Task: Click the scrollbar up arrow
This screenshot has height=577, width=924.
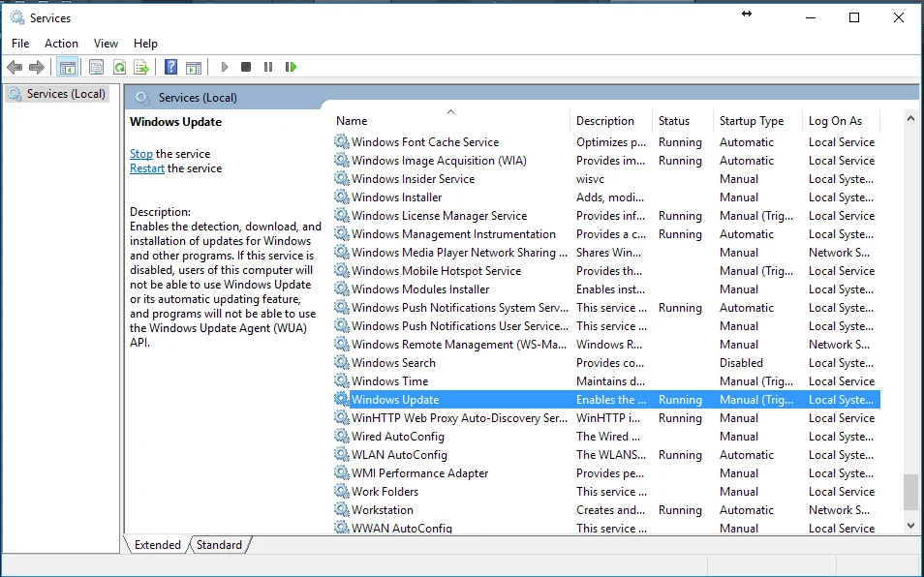Action: [911, 118]
